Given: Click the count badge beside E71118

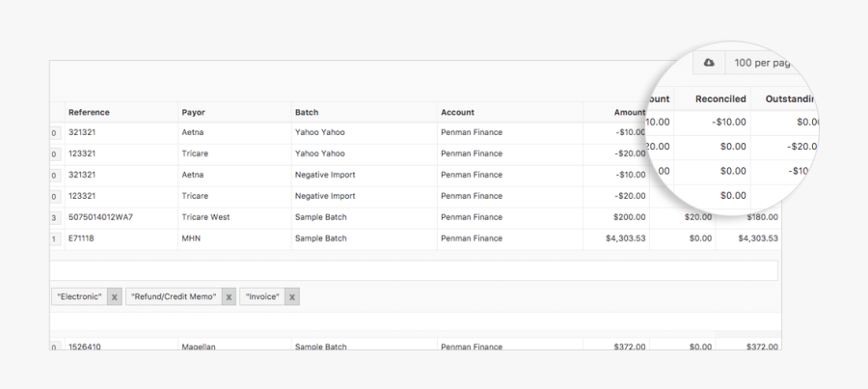Looking at the screenshot, I should pyautogui.click(x=54, y=238).
